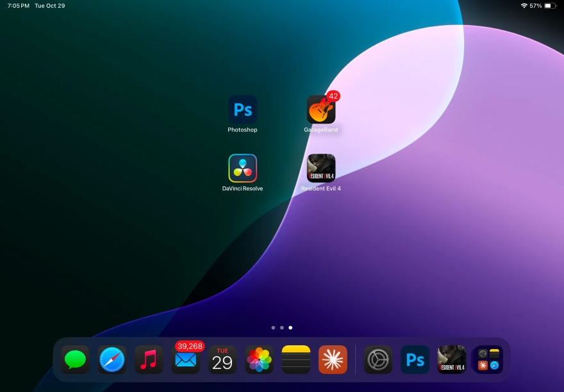Open Settings gear in the dock
The width and height of the screenshot is (564, 392).
[378, 360]
